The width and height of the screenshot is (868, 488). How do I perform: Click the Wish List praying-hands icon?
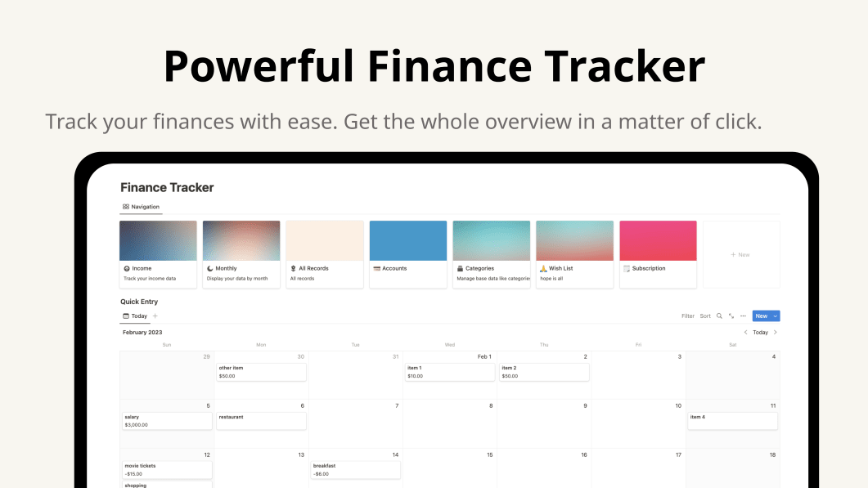pos(543,268)
